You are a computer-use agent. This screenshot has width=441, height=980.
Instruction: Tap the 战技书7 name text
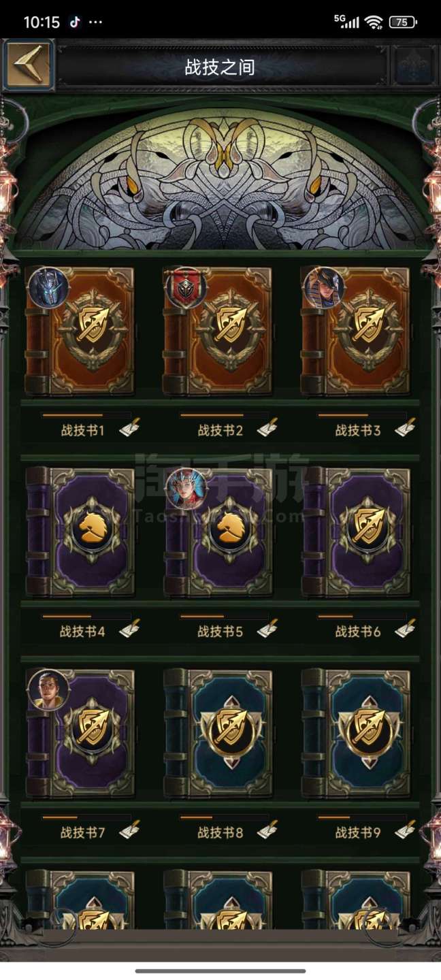82,832
